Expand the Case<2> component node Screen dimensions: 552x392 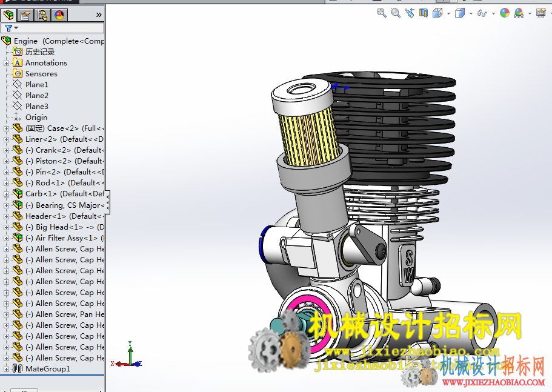click(x=6, y=129)
